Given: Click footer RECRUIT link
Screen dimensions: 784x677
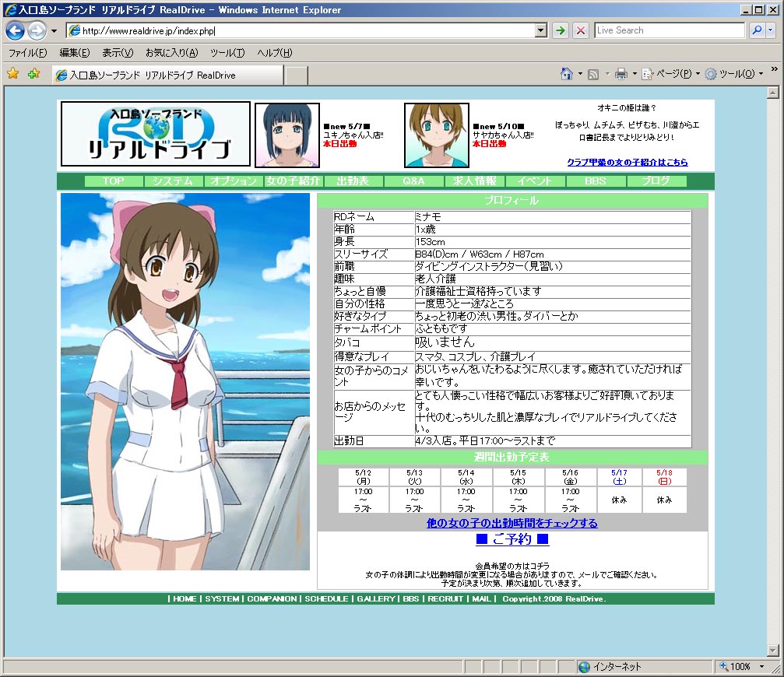Looking at the screenshot, I should (x=445, y=598).
